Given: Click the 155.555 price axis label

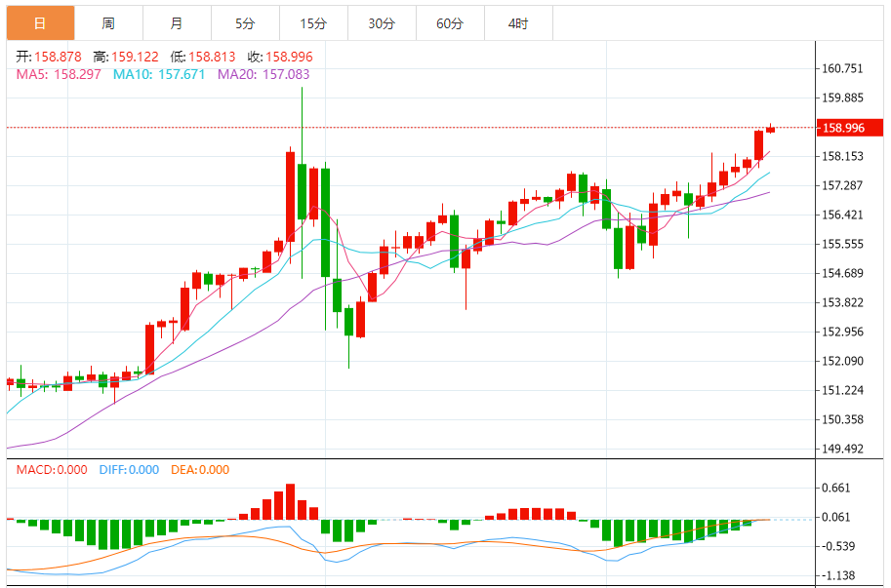Looking at the screenshot, I should [x=842, y=244].
